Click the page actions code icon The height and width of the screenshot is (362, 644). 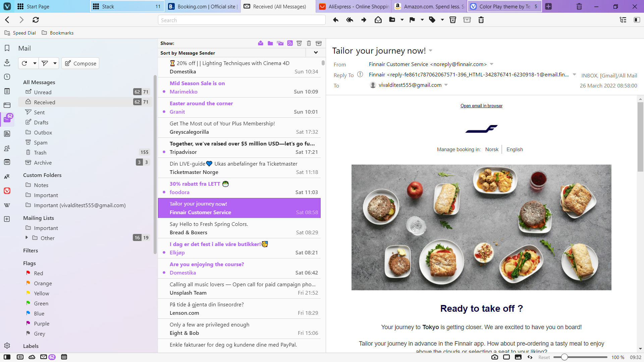point(530,357)
